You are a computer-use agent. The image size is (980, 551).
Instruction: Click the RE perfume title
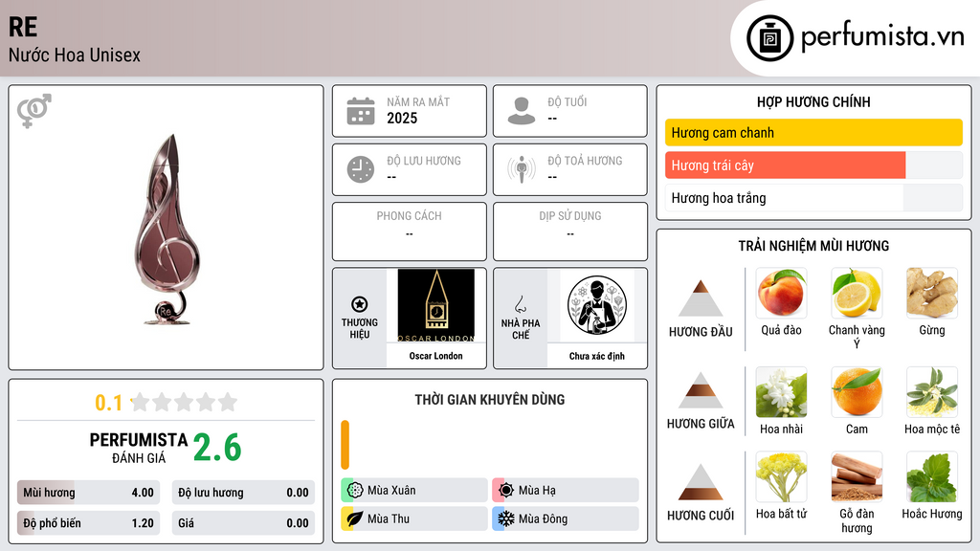tap(23, 27)
